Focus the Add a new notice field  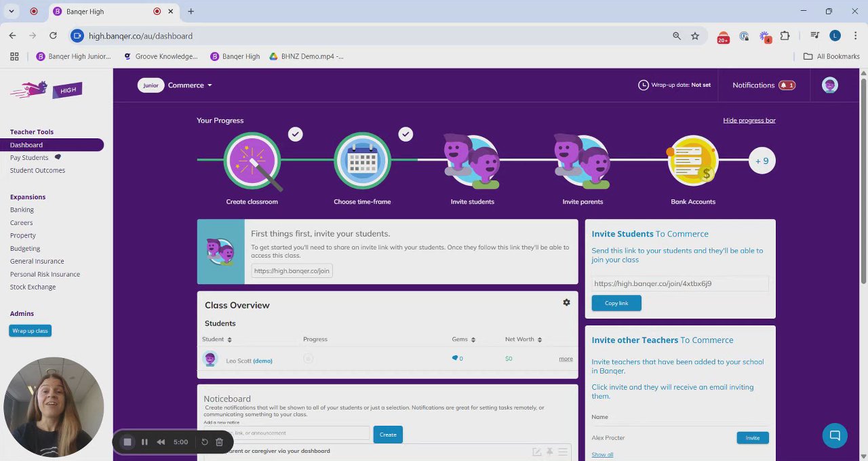pyautogui.click(x=287, y=433)
